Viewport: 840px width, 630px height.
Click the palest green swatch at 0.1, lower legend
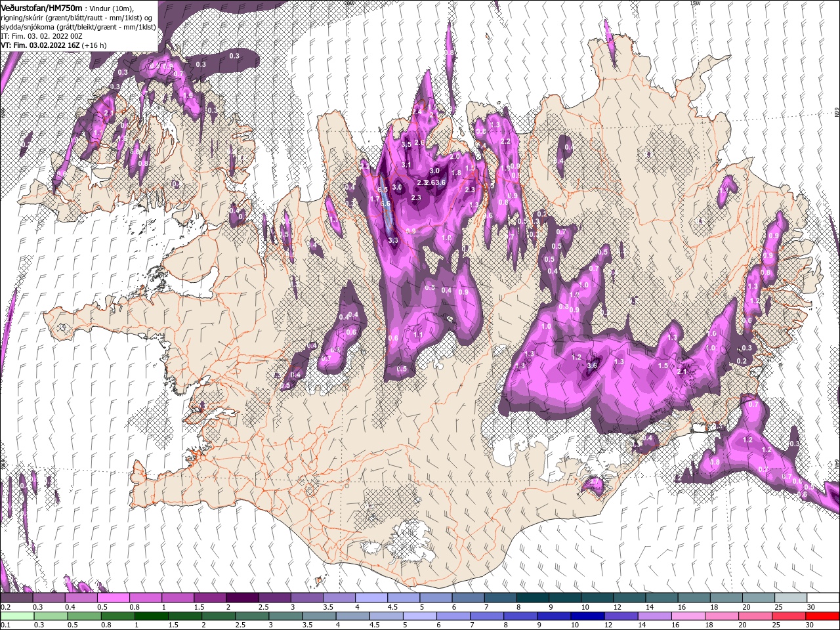pyautogui.click(x=18, y=616)
